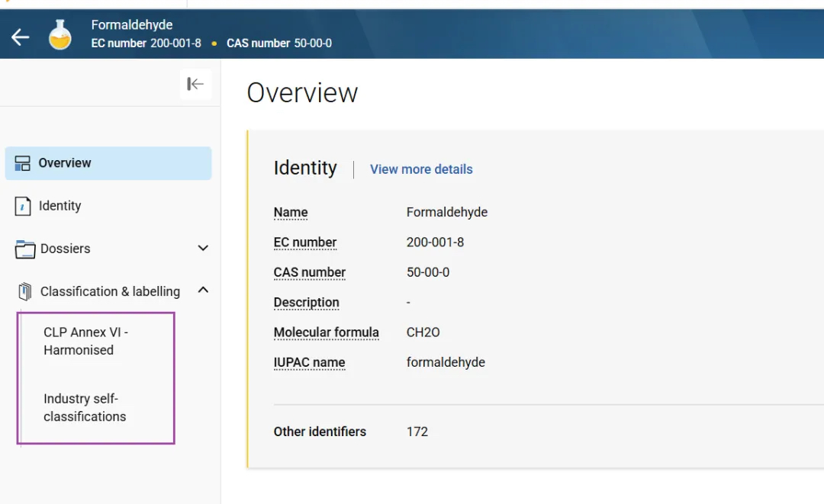
Task: Open the Identity menu item
Action: (x=60, y=206)
